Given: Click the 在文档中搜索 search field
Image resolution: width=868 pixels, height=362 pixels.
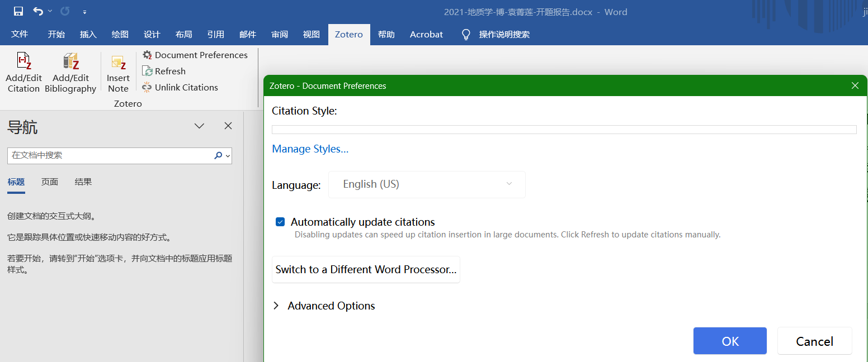Looking at the screenshot, I should (110, 155).
